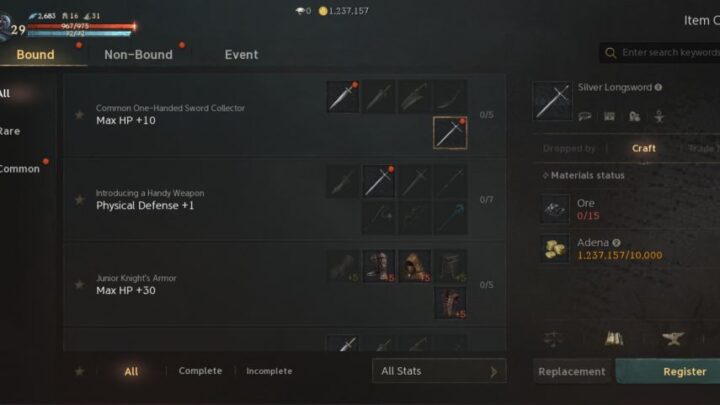The image size is (720, 405).
Task: Select the Complete filter
Action: (200, 371)
